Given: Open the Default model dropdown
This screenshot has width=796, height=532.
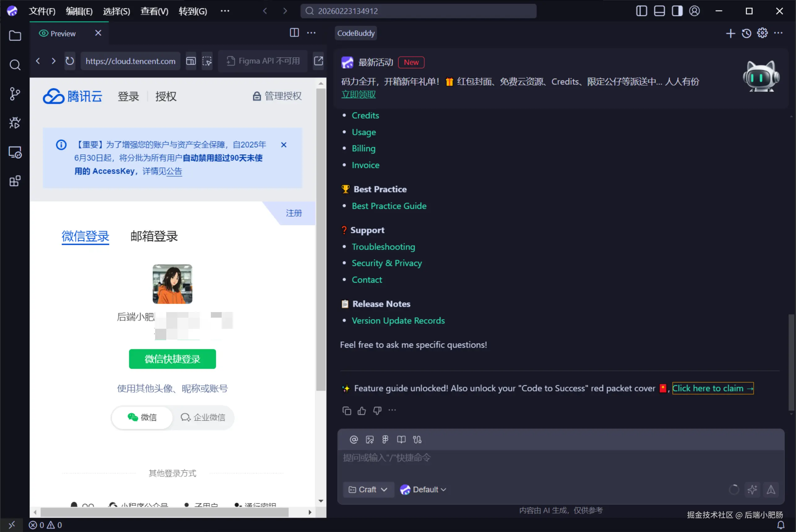Looking at the screenshot, I should [423, 490].
